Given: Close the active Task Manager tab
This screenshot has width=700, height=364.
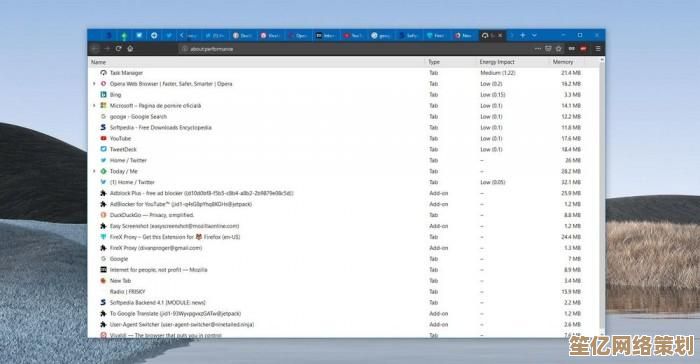Looking at the screenshot, I should tap(500, 35).
